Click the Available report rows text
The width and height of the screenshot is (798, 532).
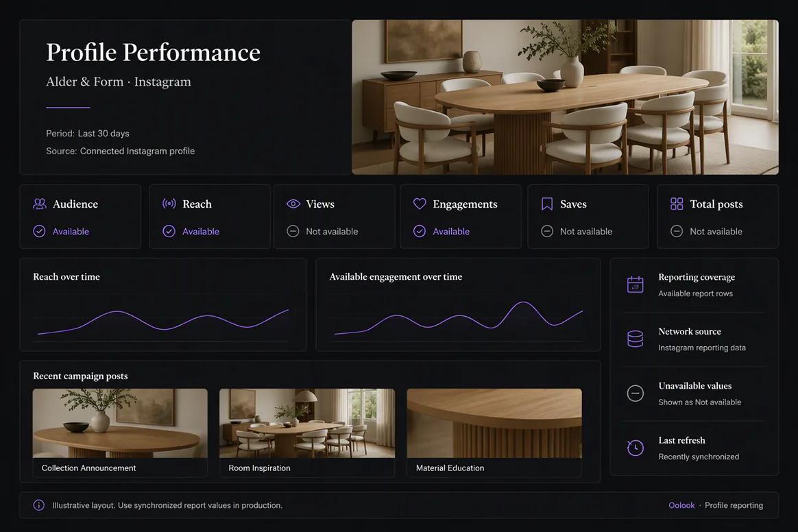pos(695,293)
